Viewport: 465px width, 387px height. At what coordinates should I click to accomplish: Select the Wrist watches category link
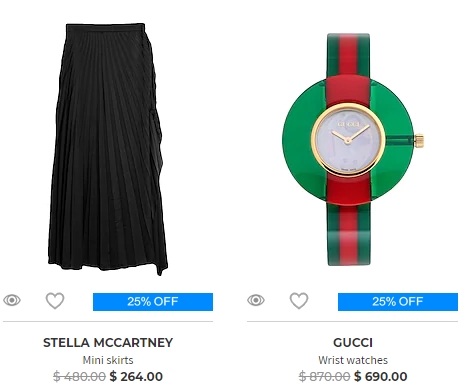(x=353, y=360)
